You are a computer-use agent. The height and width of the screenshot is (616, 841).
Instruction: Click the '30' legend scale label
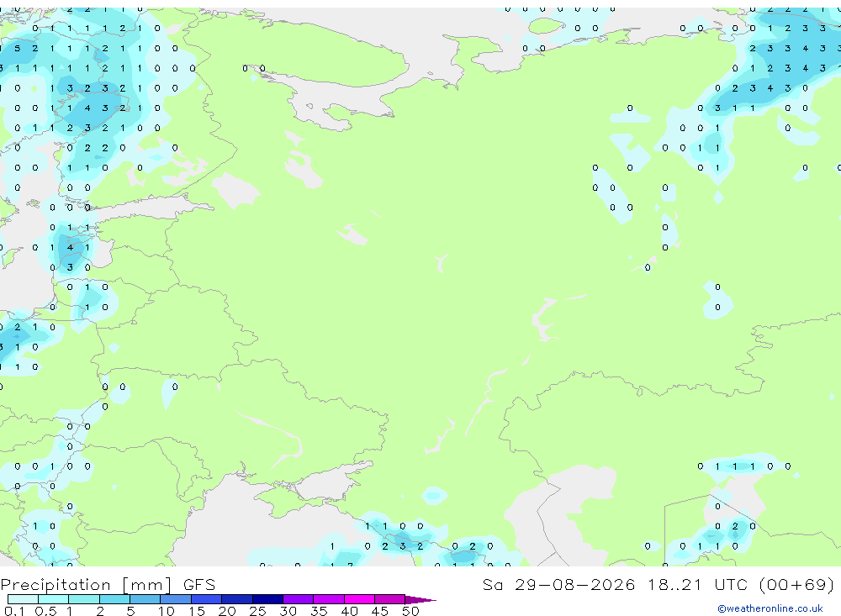pyautogui.click(x=288, y=611)
